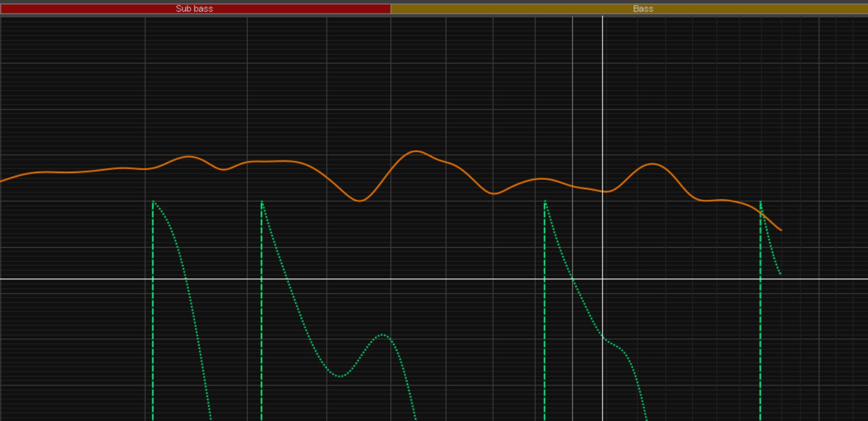Click the orange curve peak in the Bass band

tap(653, 164)
